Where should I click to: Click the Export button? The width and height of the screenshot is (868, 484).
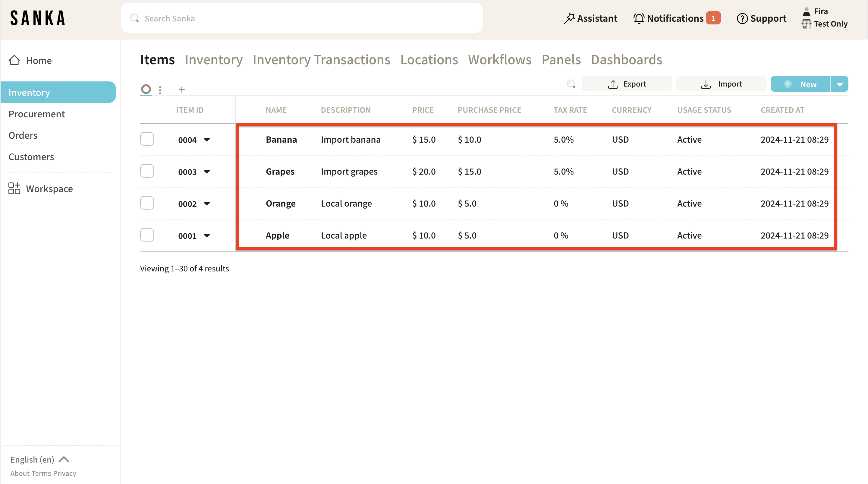(627, 84)
